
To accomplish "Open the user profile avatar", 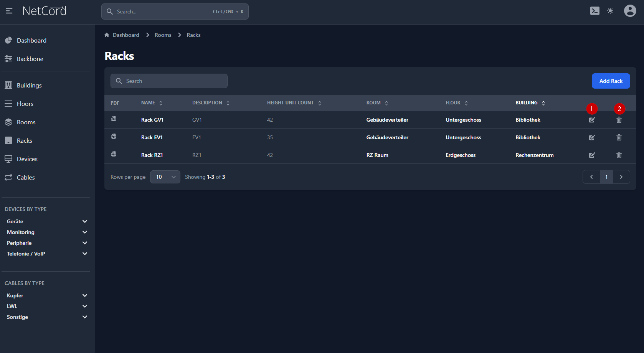I will tap(630, 11).
